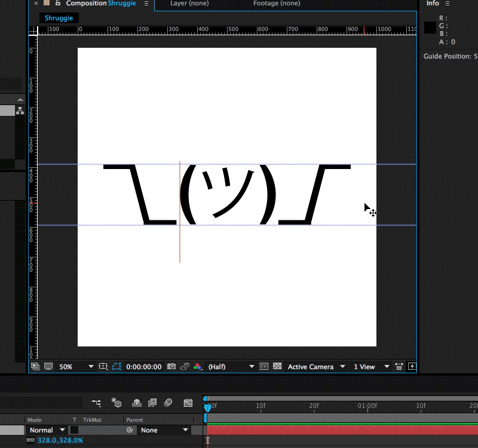Take a snapshot with camera icon
Image resolution: width=478 pixels, height=448 pixels.
point(171,366)
